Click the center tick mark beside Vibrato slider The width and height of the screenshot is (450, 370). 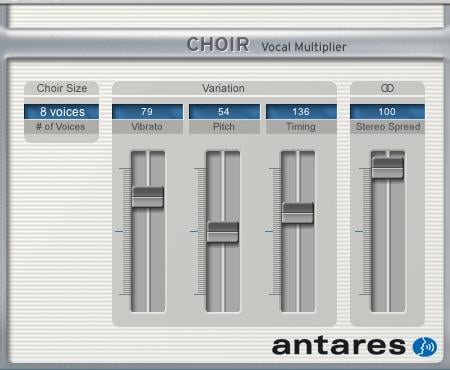coord(119,231)
